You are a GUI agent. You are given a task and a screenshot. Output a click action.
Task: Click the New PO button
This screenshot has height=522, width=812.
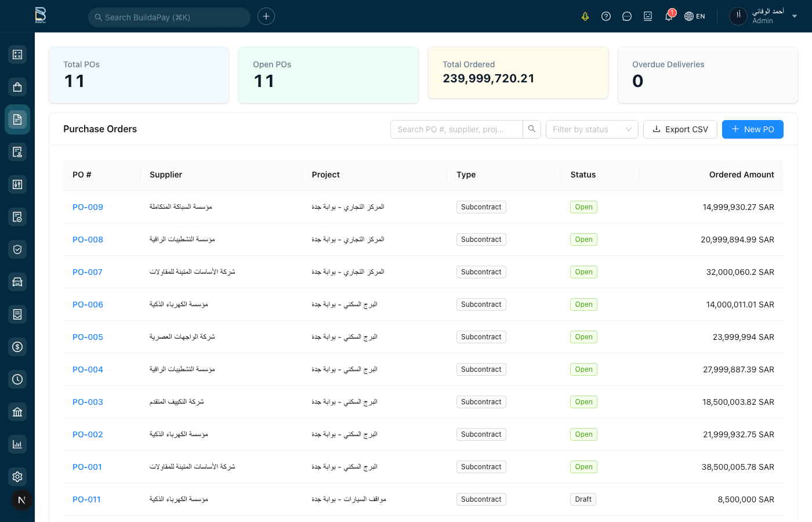tap(752, 129)
